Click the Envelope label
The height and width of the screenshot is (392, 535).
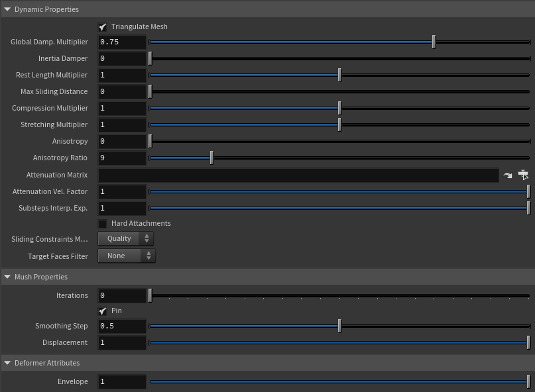click(73, 381)
